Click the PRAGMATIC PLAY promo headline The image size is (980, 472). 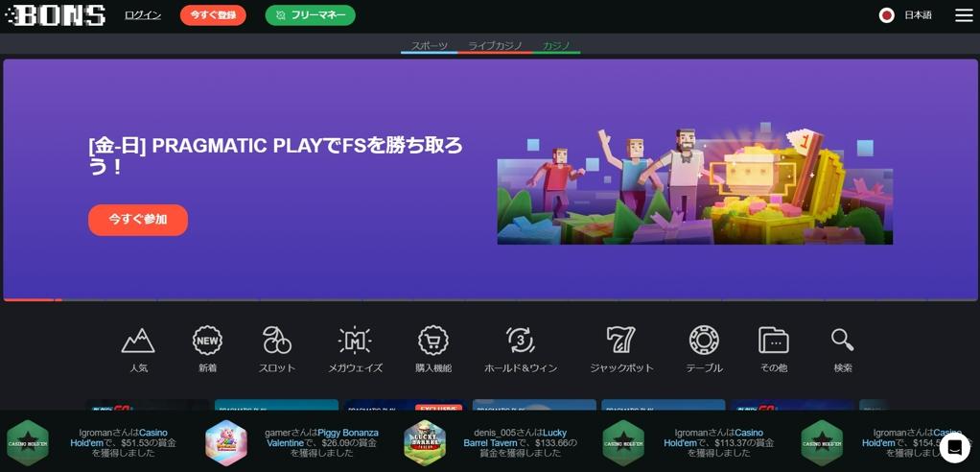click(275, 156)
